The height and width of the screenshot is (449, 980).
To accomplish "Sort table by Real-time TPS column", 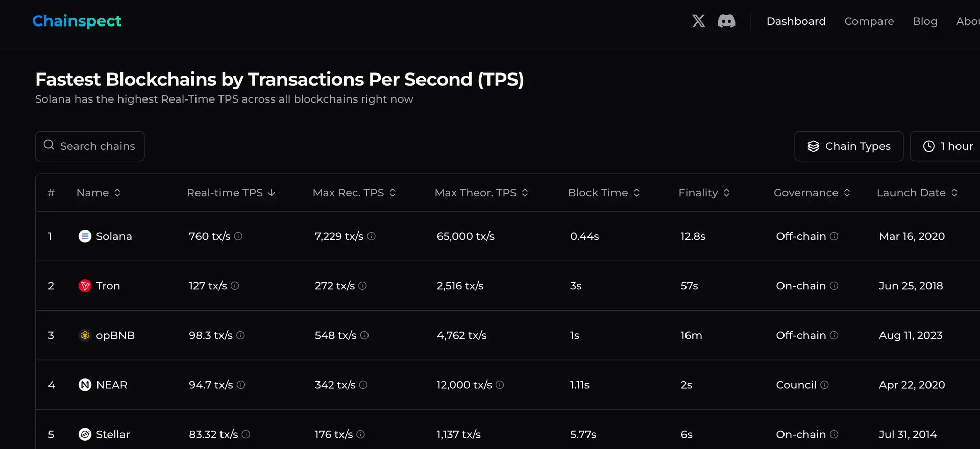I will tap(231, 193).
